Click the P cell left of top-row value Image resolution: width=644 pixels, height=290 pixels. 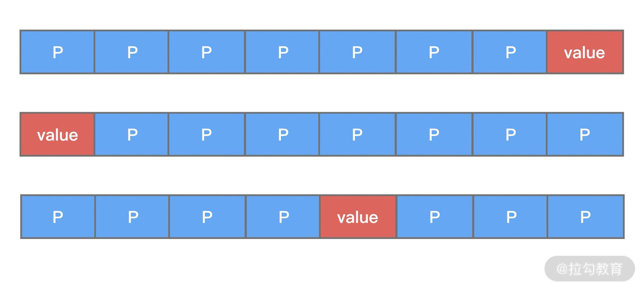(x=510, y=52)
